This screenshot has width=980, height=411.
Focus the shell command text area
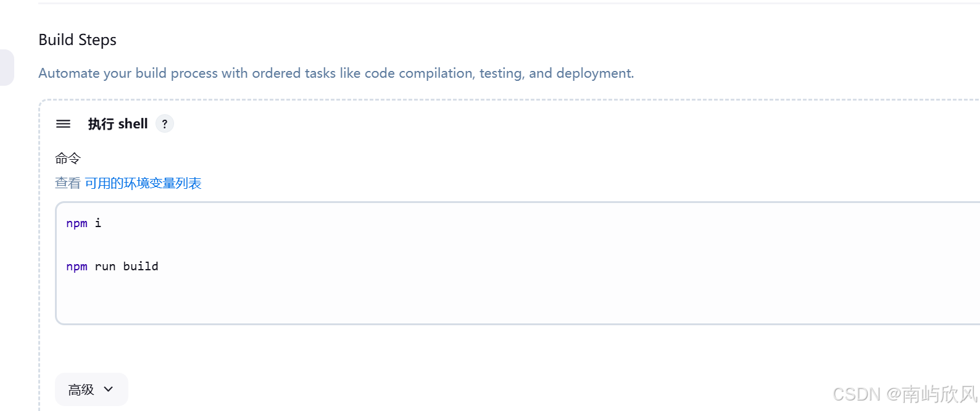(x=517, y=263)
